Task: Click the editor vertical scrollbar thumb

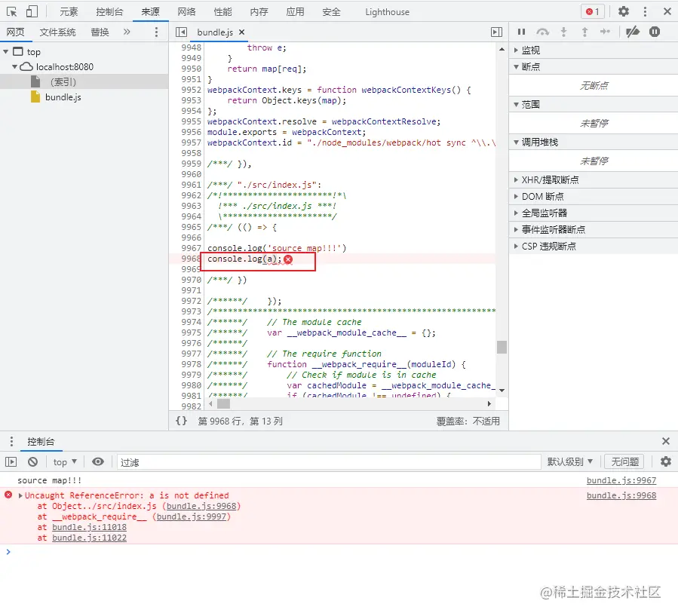Action: coord(502,347)
